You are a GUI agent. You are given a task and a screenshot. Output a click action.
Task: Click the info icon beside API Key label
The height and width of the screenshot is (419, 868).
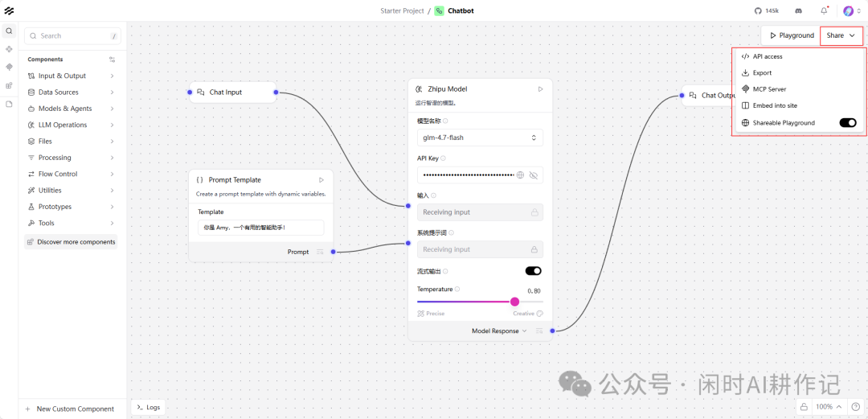(444, 158)
